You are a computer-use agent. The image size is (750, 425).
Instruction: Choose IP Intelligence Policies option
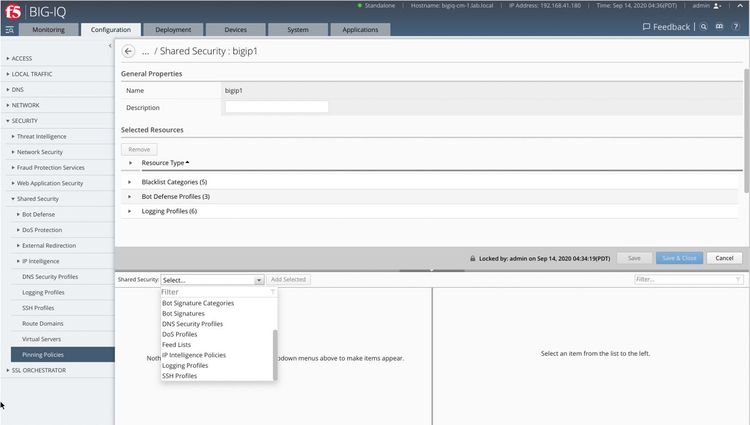point(194,355)
